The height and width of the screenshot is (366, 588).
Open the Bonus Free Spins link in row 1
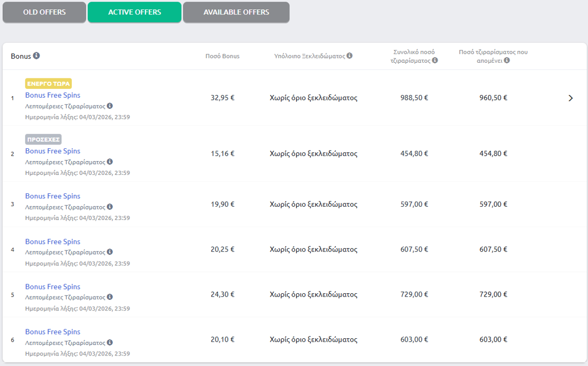tap(53, 95)
